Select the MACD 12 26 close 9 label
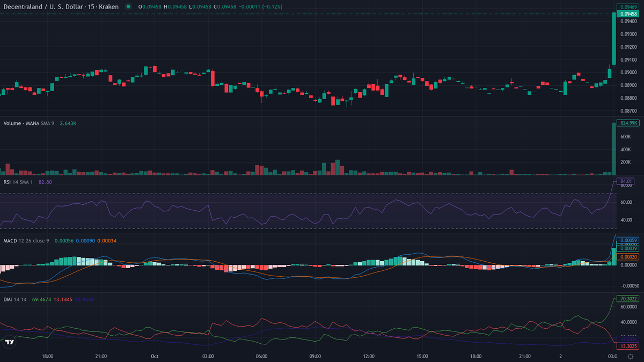Screen dimensions: 644x362 point(26,241)
